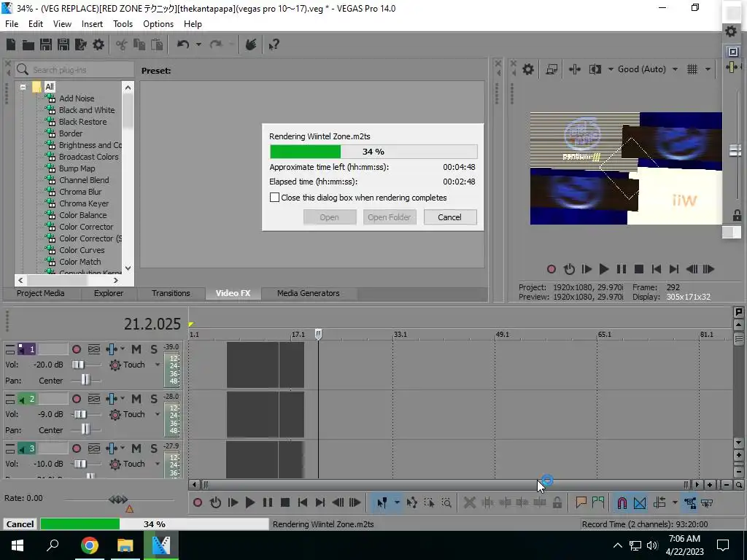Viewport: 747px width, 560px height.
Task: Solo track 2
Action: [154, 399]
